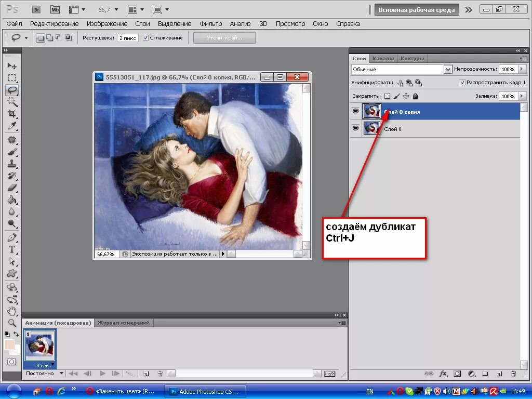Open the Фильтр menu

coord(211,24)
